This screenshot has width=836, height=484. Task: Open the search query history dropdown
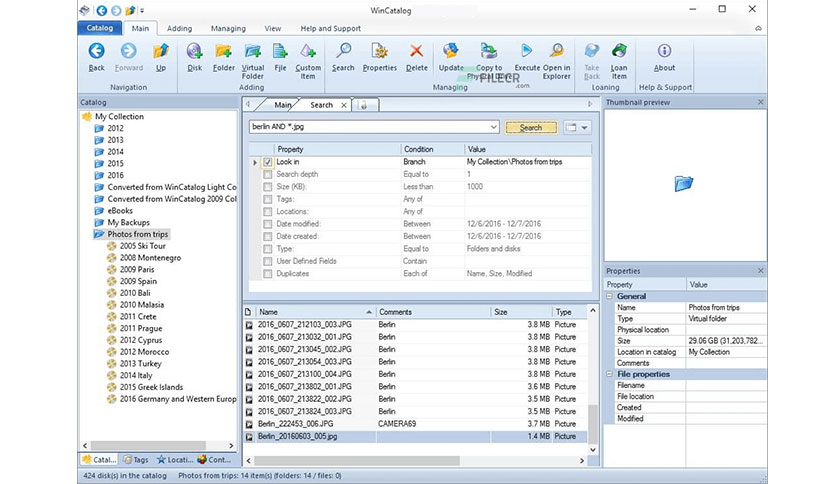pos(494,127)
